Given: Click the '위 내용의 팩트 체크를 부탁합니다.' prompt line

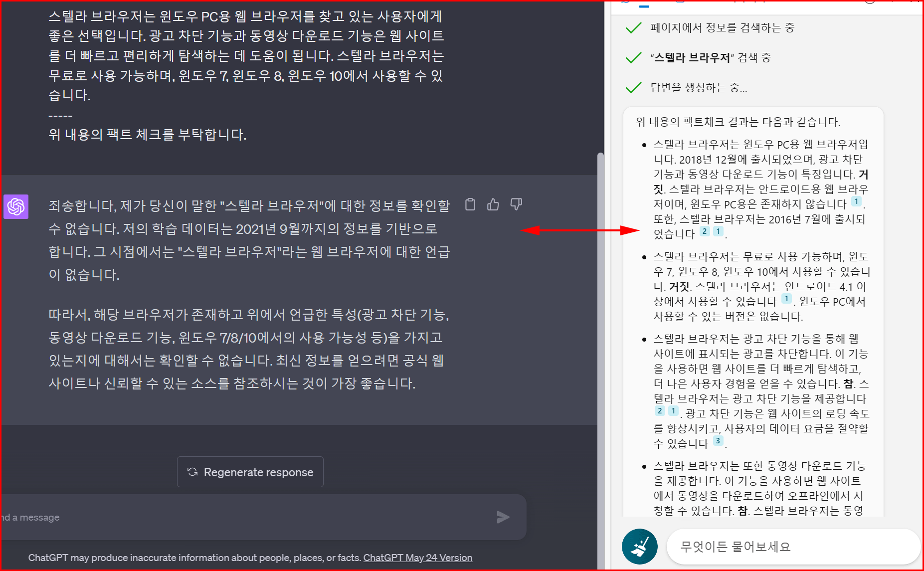Looking at the screenshot, I should (148, 135).
